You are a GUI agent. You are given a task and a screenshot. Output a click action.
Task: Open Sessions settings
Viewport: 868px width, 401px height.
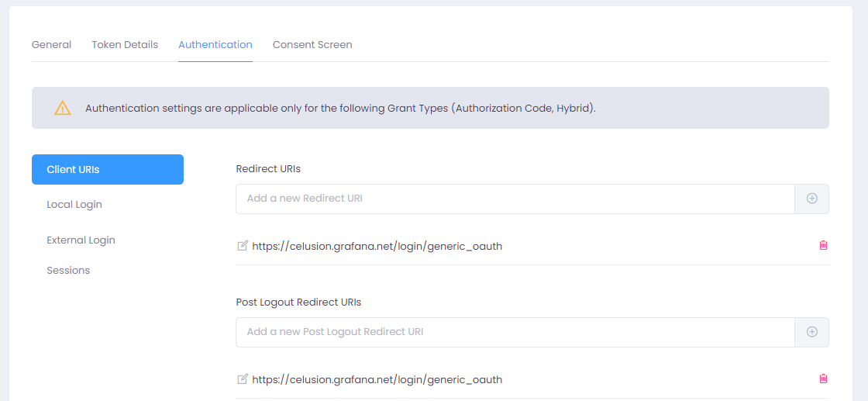68,270
